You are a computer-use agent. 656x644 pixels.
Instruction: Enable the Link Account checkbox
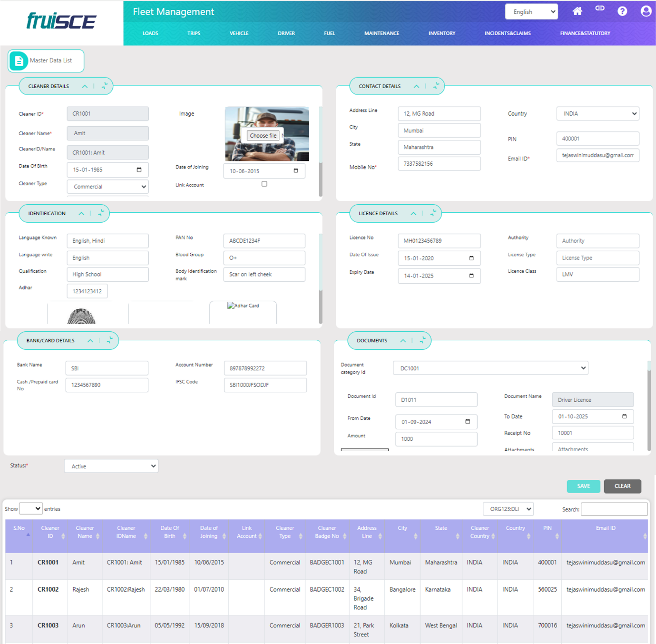264,184
